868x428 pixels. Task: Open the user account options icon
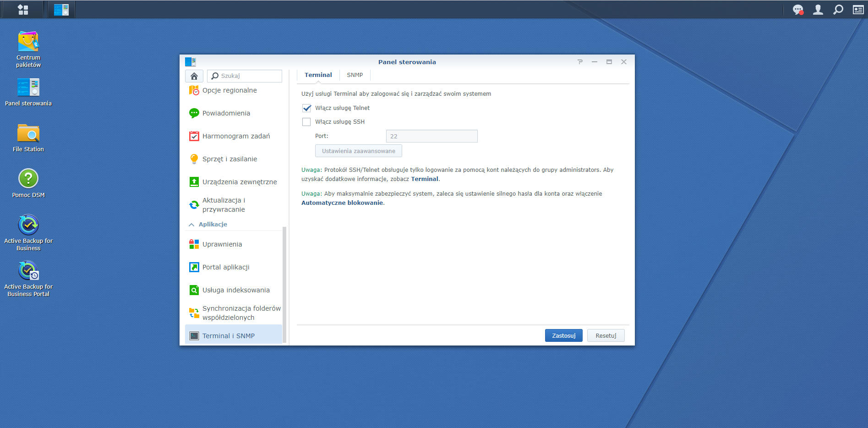[818, 10]
